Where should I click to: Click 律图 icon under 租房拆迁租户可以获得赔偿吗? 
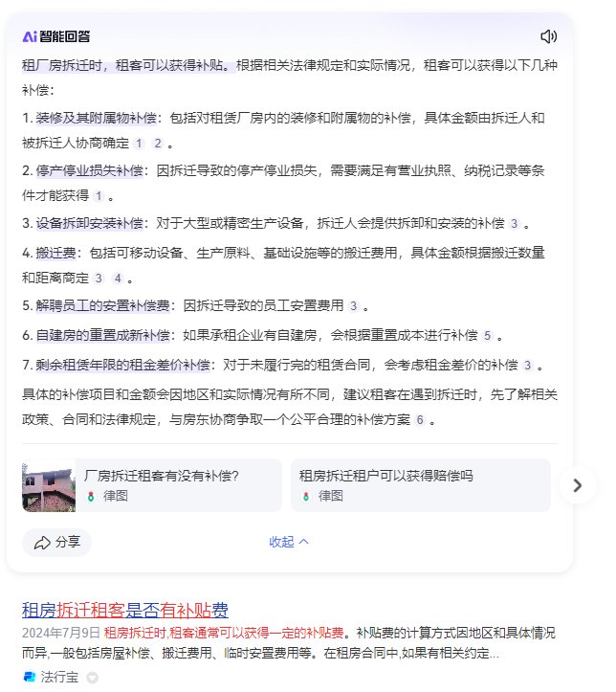pyautogui.click(x=305, y=496)
